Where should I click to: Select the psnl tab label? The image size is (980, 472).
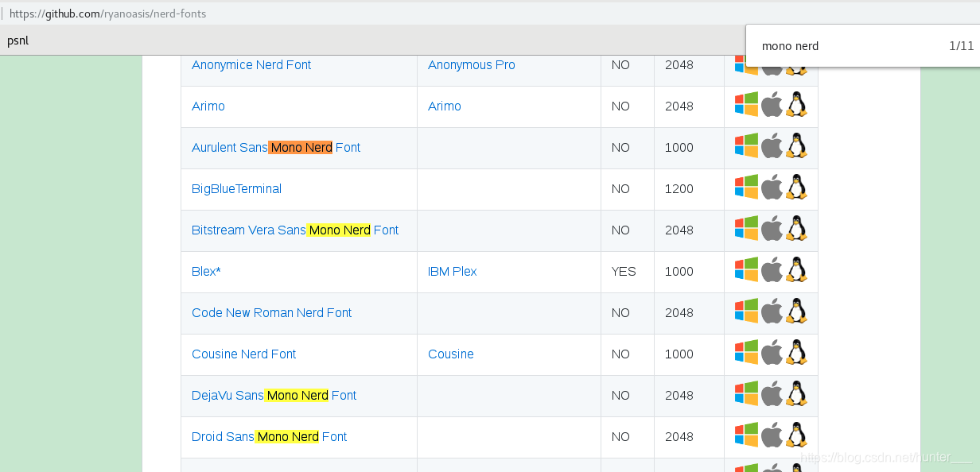point(17,41)
